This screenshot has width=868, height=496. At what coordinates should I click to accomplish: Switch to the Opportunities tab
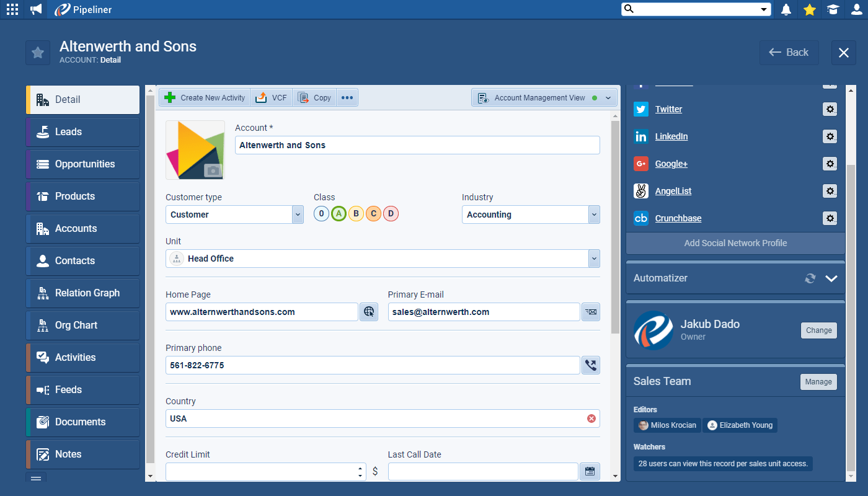tap(82, 164)
